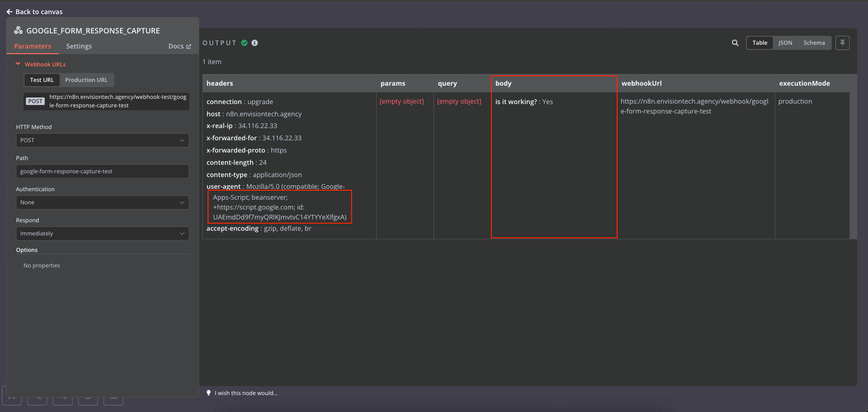Switch to Production URL toggle
Screen dimensions: 868x412
pyautogui.click(x=86, y=80)
